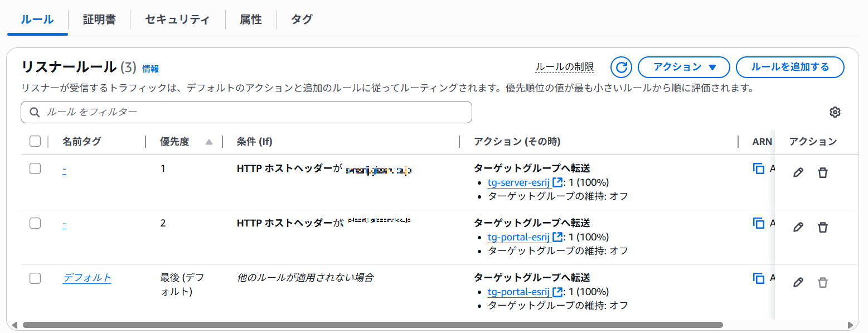Open the table preferences gear icon
This screenshot has height=333, width=868.
[835, 112]
